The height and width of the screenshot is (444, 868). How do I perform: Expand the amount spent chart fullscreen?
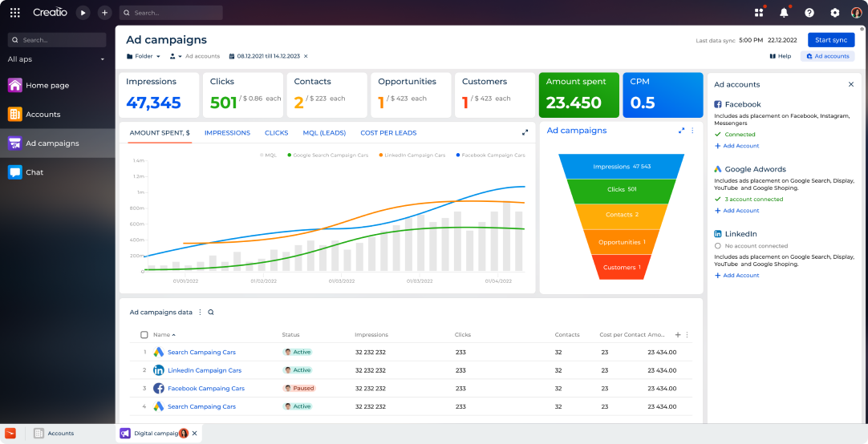525,132
